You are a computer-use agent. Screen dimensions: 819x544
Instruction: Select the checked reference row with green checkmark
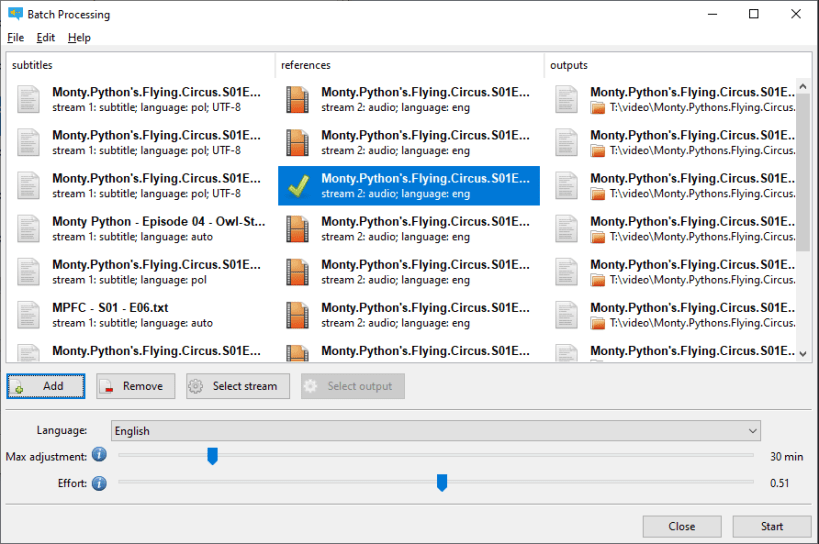(409, 186)
